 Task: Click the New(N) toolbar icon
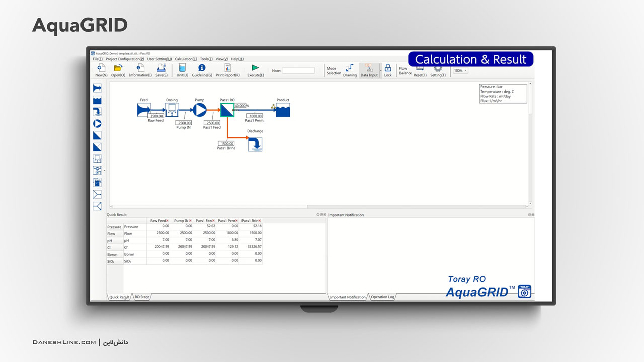[101, 68]
